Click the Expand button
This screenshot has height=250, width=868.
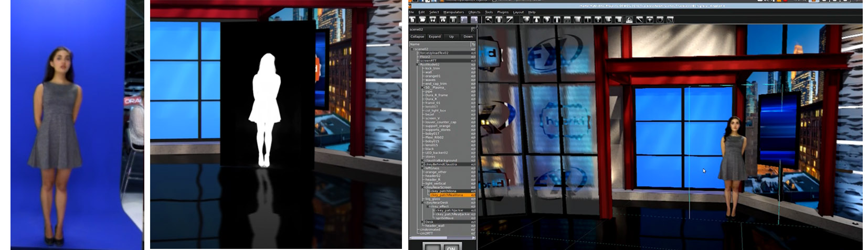435,37
